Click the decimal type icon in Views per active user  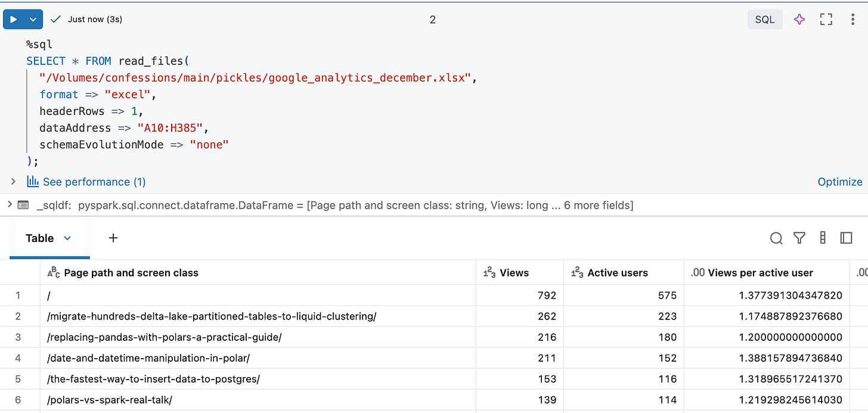click(x=697, y=273)
